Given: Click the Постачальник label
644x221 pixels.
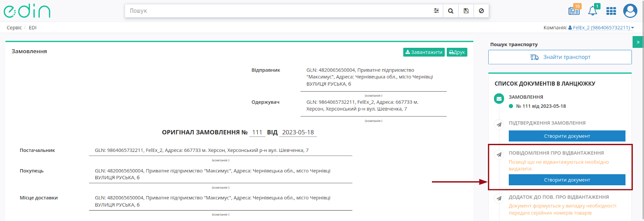Looking at the screenshot, I should [x=37, y=150].
